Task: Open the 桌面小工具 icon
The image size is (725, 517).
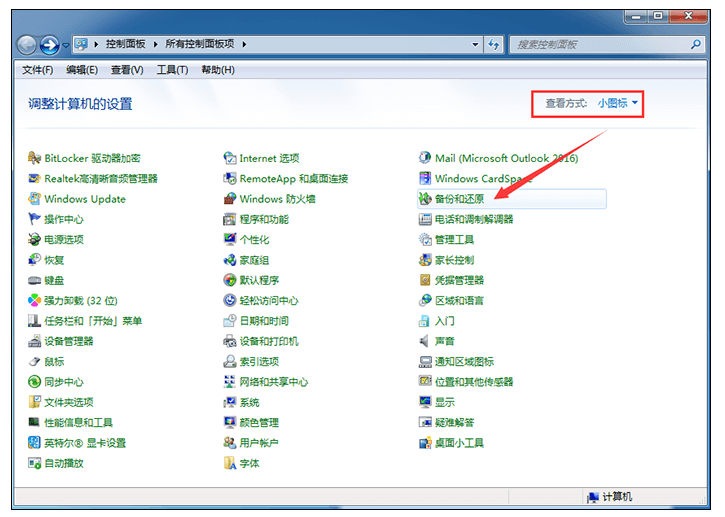Action: 425,443
